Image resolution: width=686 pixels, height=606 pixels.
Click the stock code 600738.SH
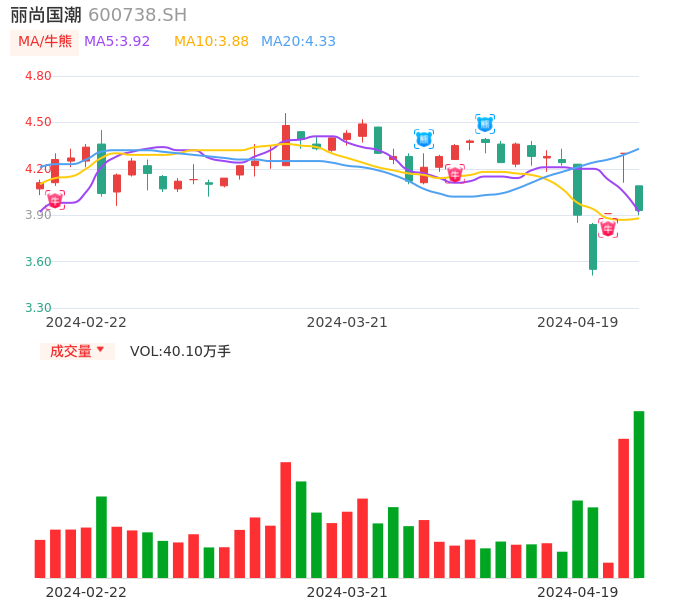[x=137, y=15]
